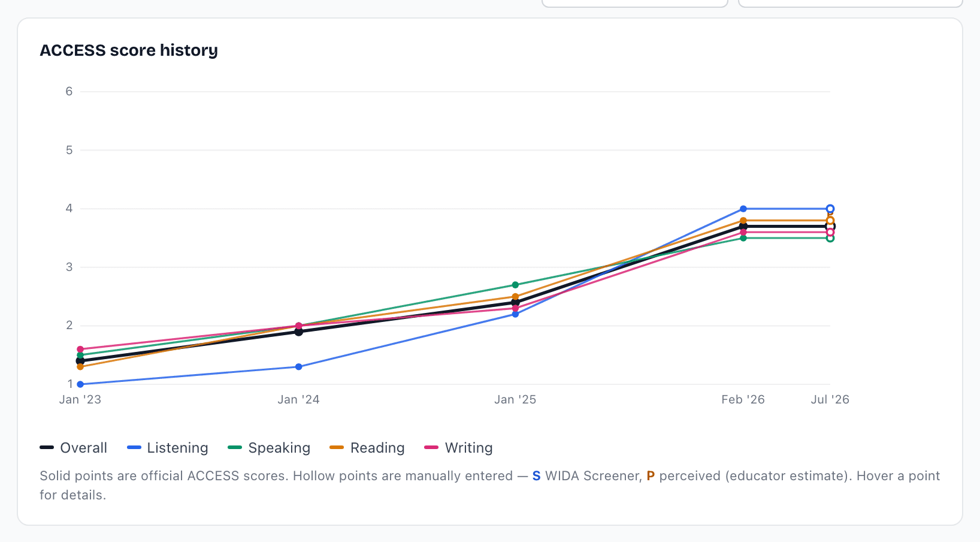
Task: Click the 'Jan '23' axis label
Action: click(x=80, y=400)
